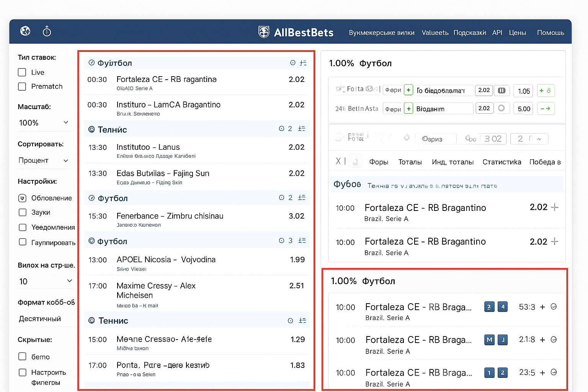Tick the Prematch checkbox

click(x=22, y=87)
